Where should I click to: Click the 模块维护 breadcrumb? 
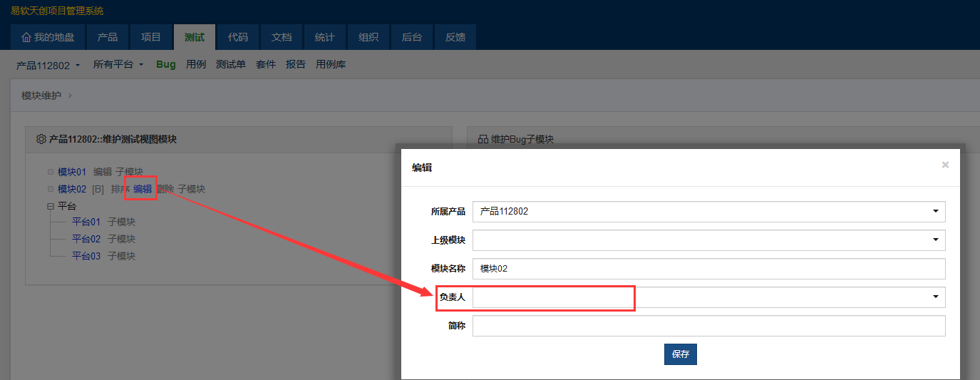click(x=41, y=96)
